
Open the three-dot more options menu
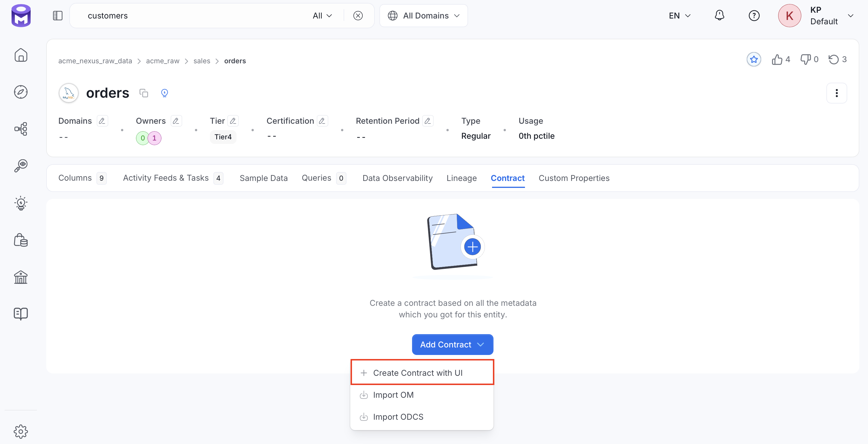pyautogui.click(x=836, y=93)
